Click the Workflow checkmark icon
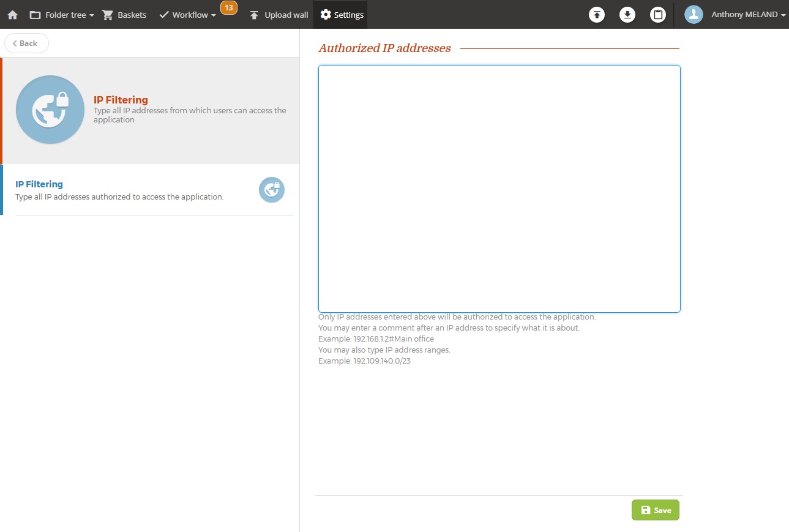The width and height of the screenshot is (789, 532). [x=163, y=15]
